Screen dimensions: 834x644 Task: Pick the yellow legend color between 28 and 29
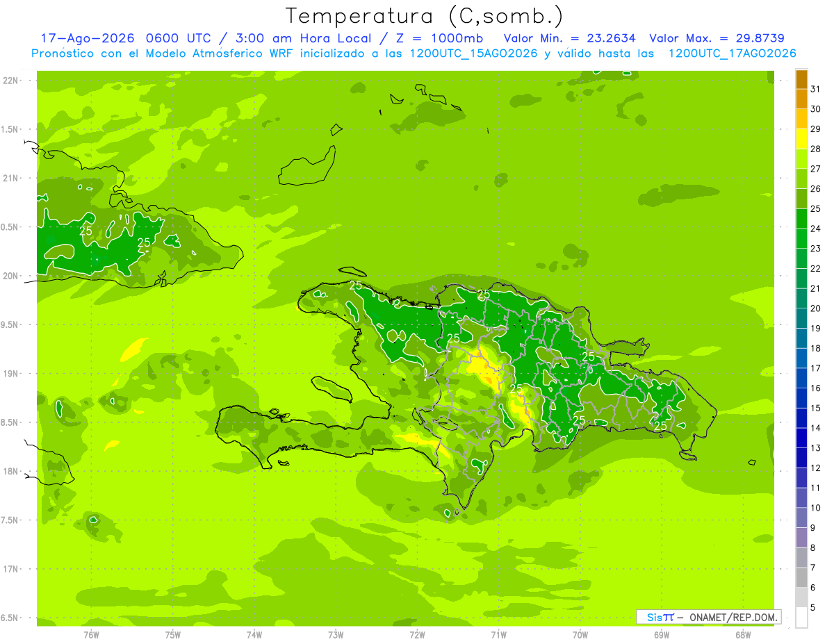[x=801, y=139]
